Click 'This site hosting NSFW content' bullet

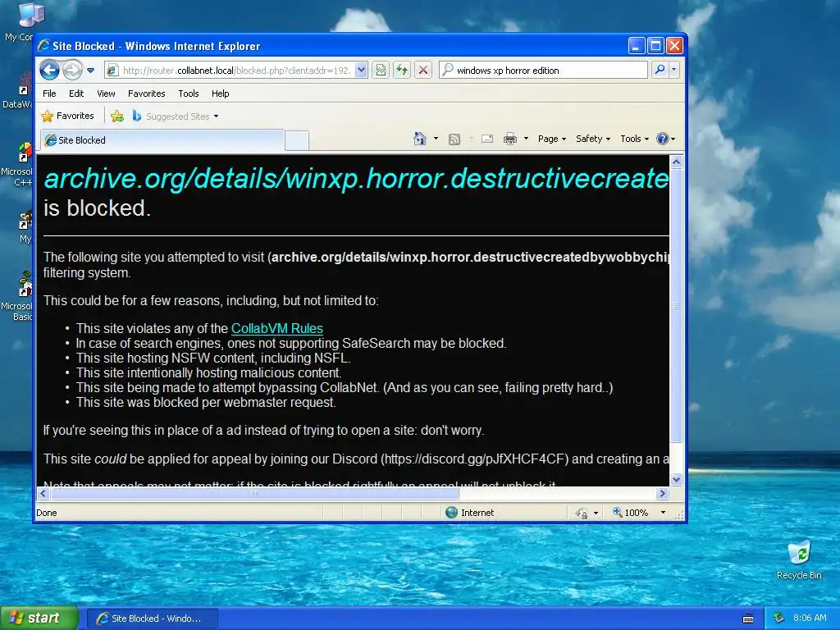[x=213, y=358]
